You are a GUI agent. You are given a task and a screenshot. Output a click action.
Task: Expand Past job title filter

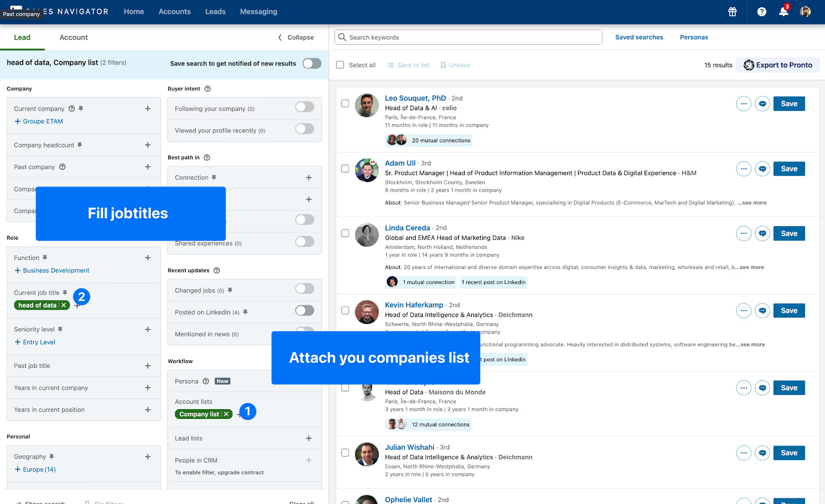click(x=148, y=366)
